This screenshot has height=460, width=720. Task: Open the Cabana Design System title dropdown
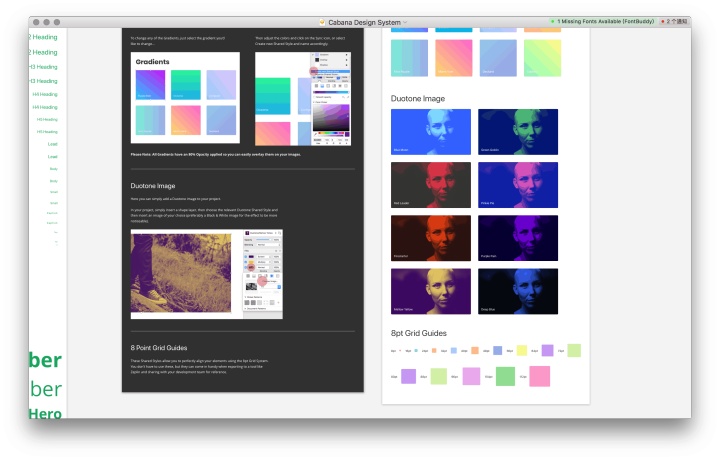pyautogui.click(x=405, y=22)
